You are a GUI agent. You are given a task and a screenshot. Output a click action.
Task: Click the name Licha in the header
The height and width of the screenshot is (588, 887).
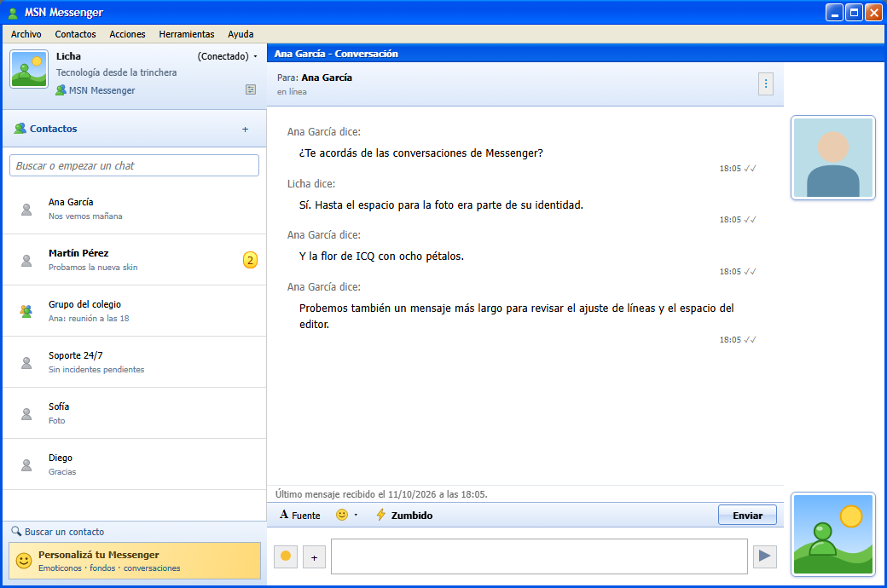(x=68, y=56)
